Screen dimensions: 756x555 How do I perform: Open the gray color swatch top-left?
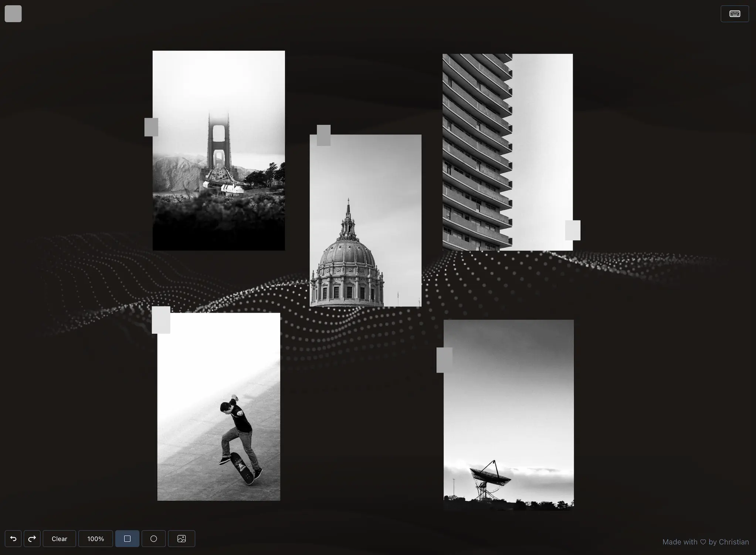(x=13, y=14)
